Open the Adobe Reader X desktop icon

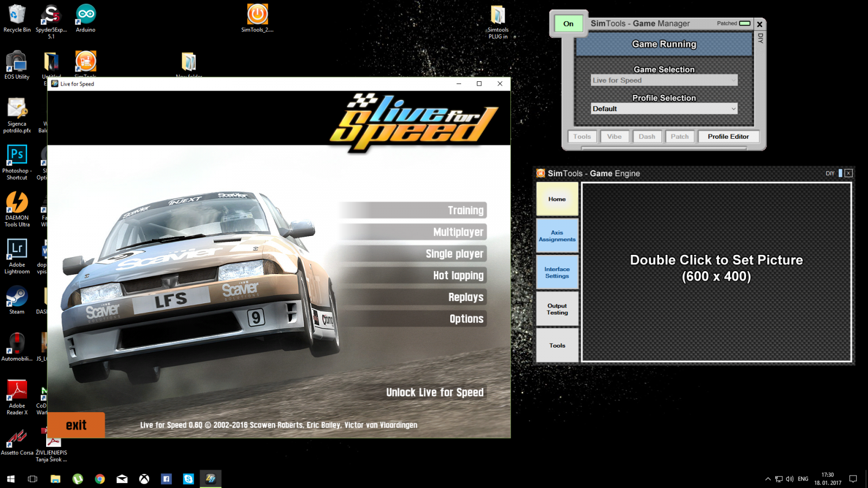click(17, 397)
